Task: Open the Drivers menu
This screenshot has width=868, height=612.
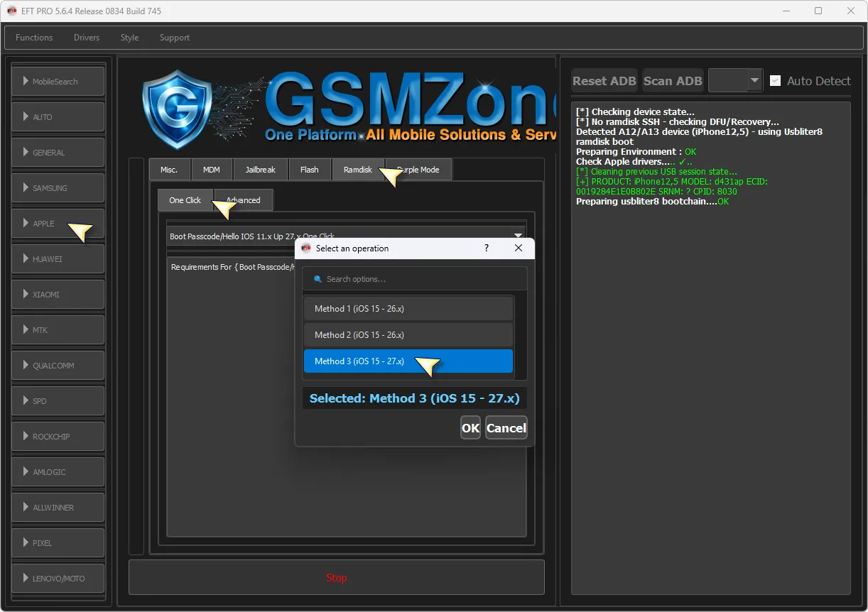Action: [x=87, y=38]
